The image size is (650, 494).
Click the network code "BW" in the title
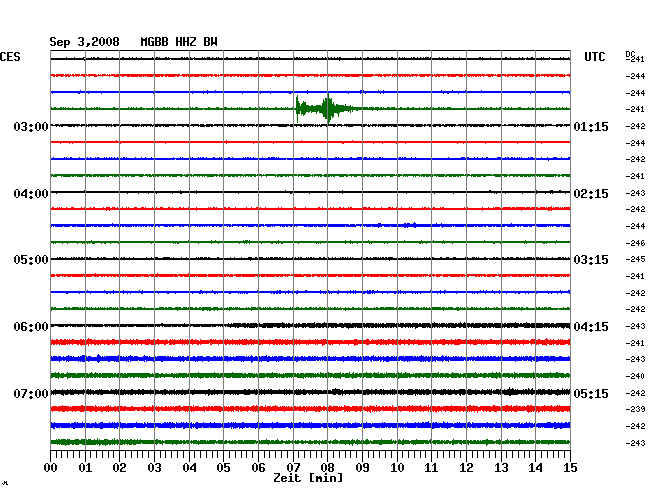point(210,42)
